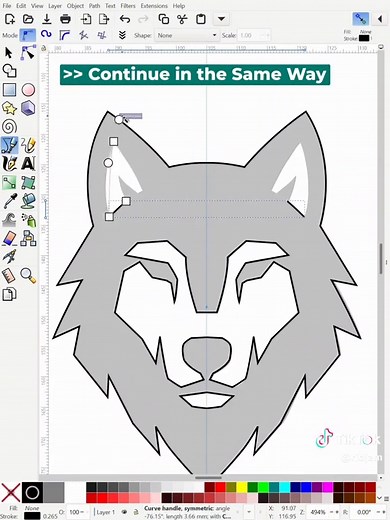Open the Extensions menu
The width and height of the screenshot is (390, 520).
(154, 6)
